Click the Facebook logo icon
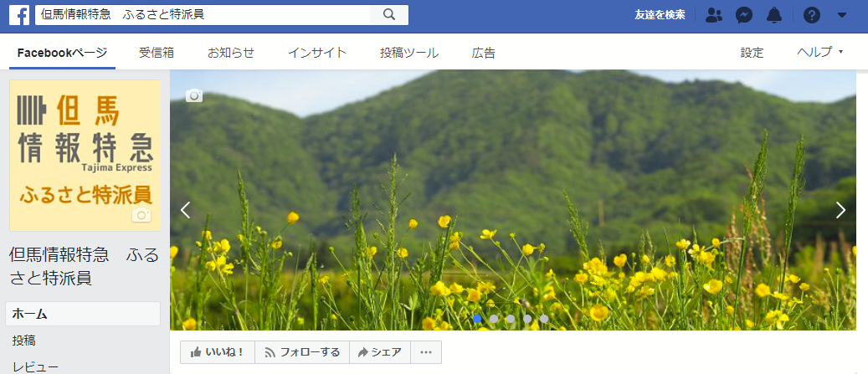The width and height of the screenshot is (868, 374). (x=19, y=16)
